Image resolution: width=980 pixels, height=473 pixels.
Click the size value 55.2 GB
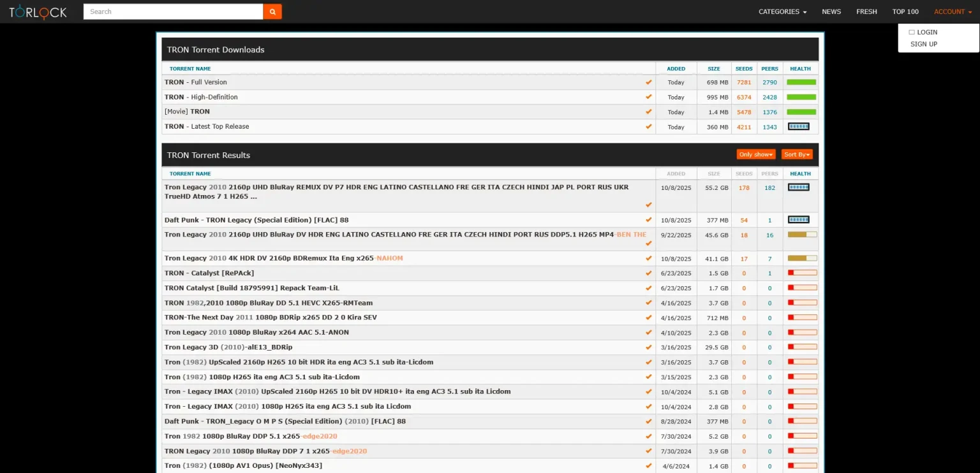pos(716,188)
